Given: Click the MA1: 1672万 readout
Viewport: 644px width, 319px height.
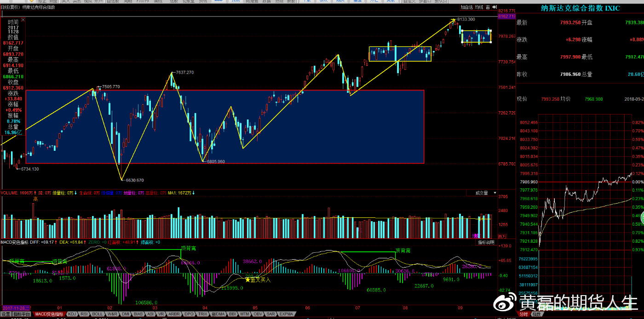Looking at the screenshot, I should (x=181, y=193).
